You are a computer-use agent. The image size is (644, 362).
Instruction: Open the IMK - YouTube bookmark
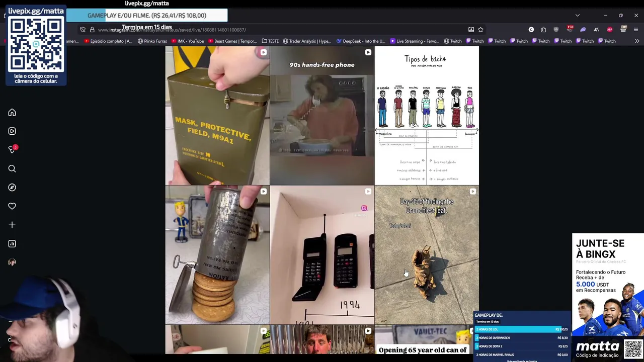point(188,41)
